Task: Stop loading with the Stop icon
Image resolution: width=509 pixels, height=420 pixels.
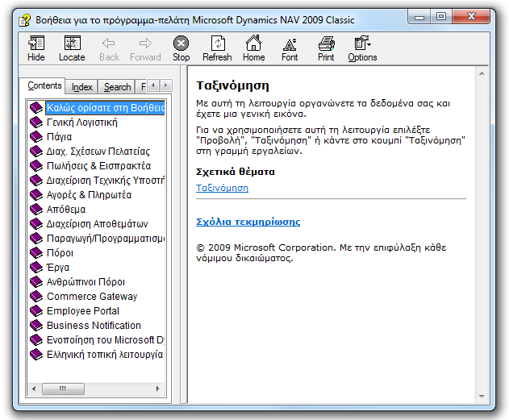Action: click(x=181, y=44)
